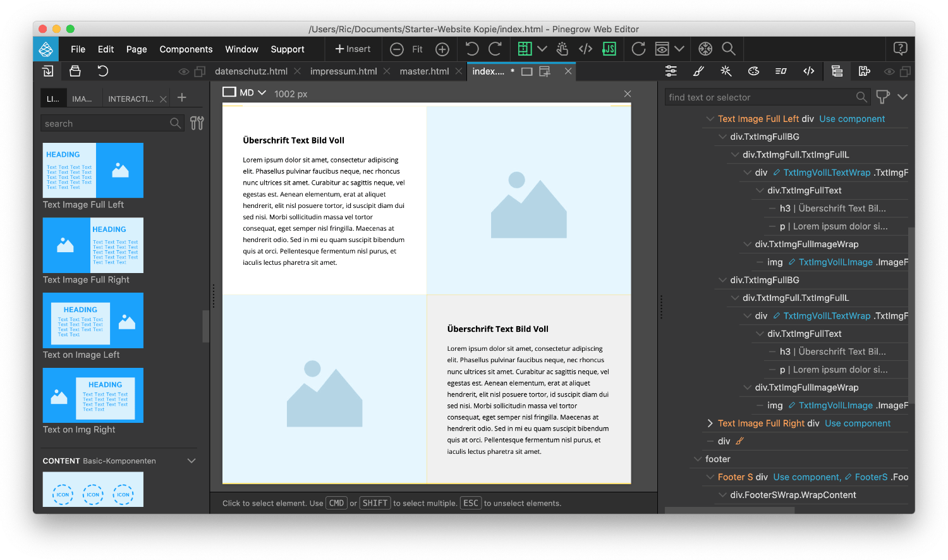
Task: Open the element code panel icon on right
Action: (809, 71)
